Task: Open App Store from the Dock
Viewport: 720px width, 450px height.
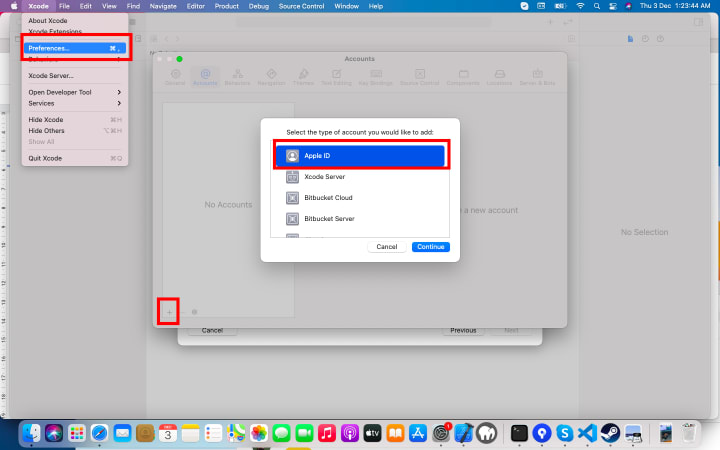Action: coord(418,433)
